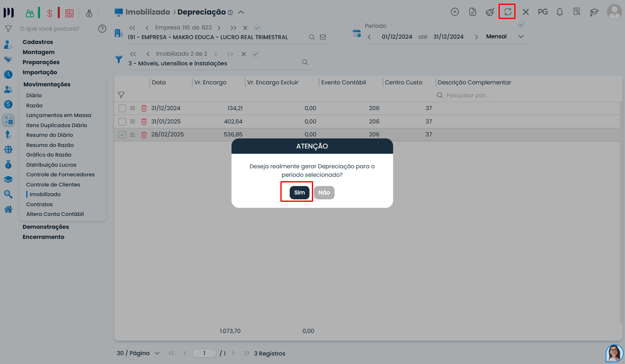This screenshot has height=364, width=625.
Task: Open the Mensal period type dropdown
Action: tap(505, 36)
